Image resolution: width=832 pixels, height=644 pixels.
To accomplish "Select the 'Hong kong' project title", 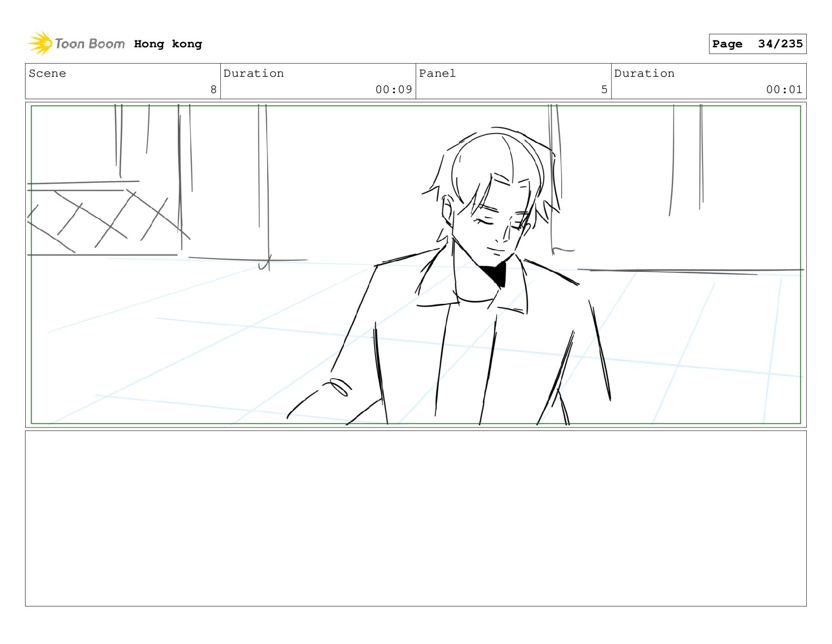I will pyautogui.click(x=168, y=44).
